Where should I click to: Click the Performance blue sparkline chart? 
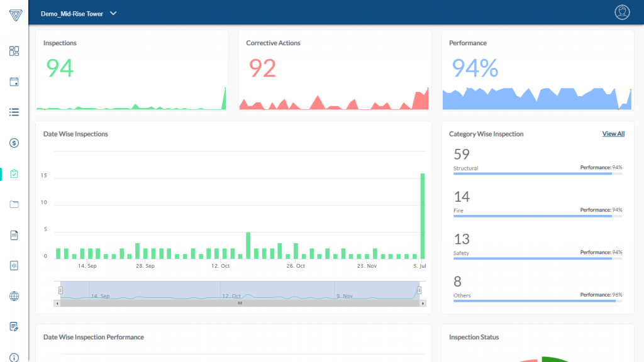(537, 99)
